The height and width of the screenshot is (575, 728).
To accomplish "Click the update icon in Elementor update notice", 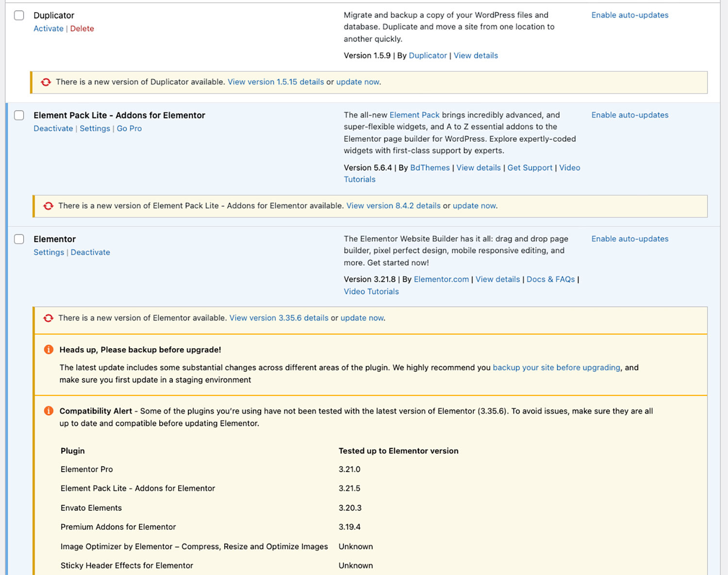I will click(48, 318).
